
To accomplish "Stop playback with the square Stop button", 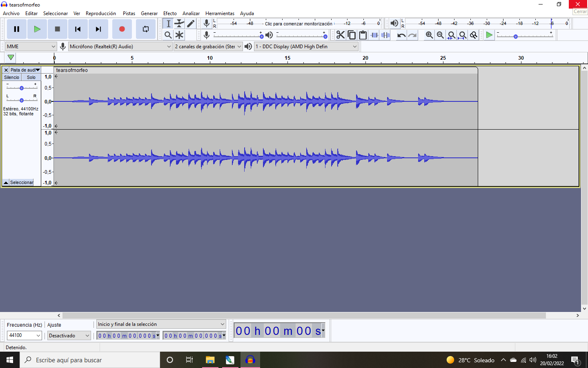I will (x=58, y=29).
